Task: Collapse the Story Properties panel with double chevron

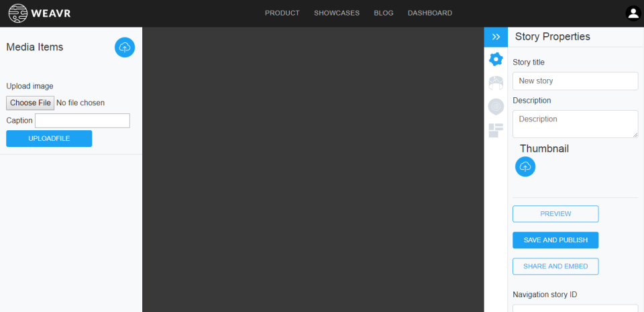Action: click(x=496, y=37)
